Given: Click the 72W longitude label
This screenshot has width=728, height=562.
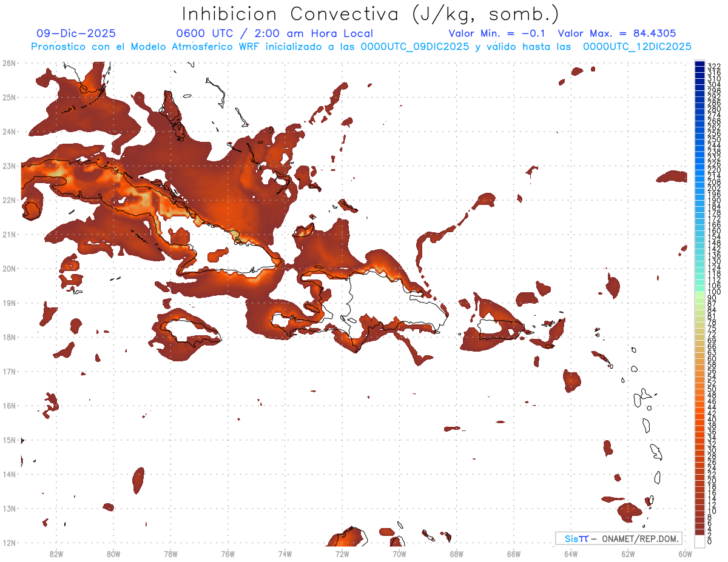Looking at the screenshot, I should (x=342, y=554).
